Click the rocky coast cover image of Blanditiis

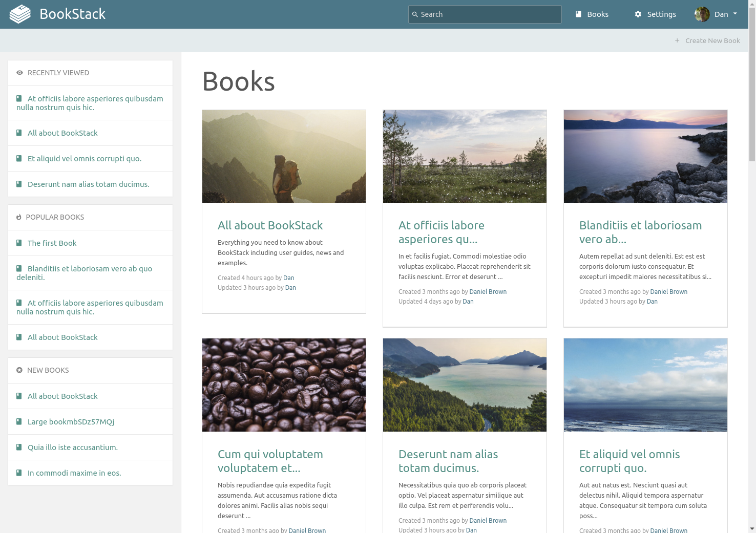click(645, 156)
